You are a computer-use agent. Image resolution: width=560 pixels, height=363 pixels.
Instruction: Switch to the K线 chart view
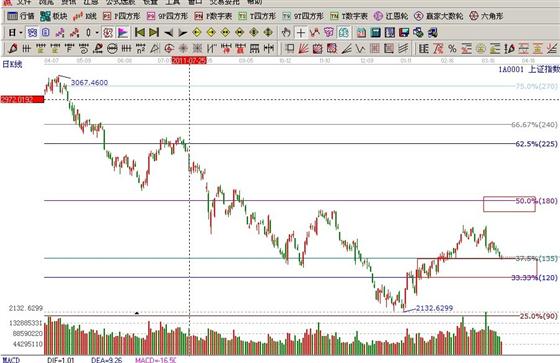pyautogui.click(x=85, y=16)
